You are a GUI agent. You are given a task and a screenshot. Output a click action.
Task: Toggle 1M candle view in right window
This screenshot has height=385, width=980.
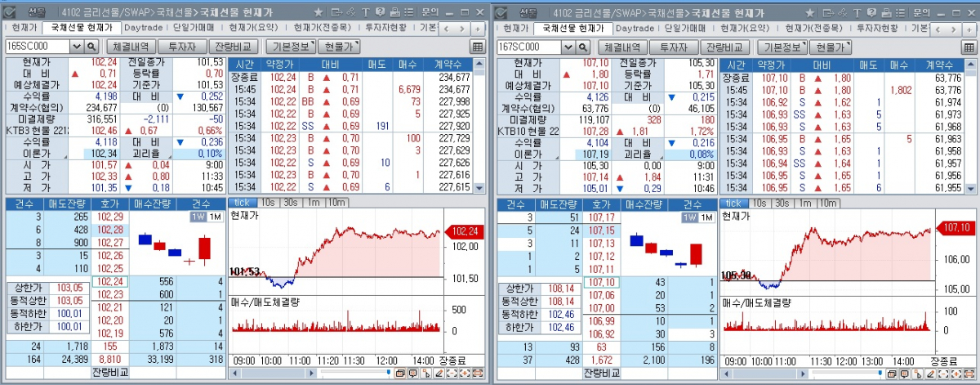[x=706, y=217]
